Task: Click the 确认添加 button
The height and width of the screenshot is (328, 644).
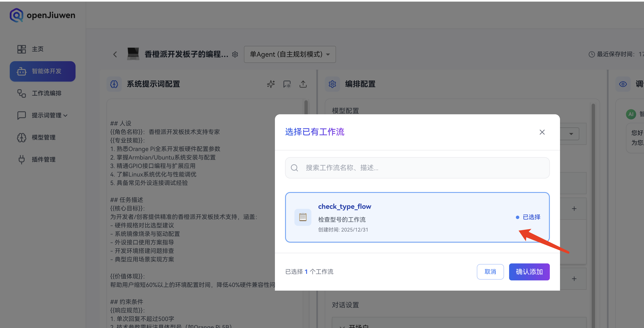Action: pyautogui.click(x=529, y=272)
